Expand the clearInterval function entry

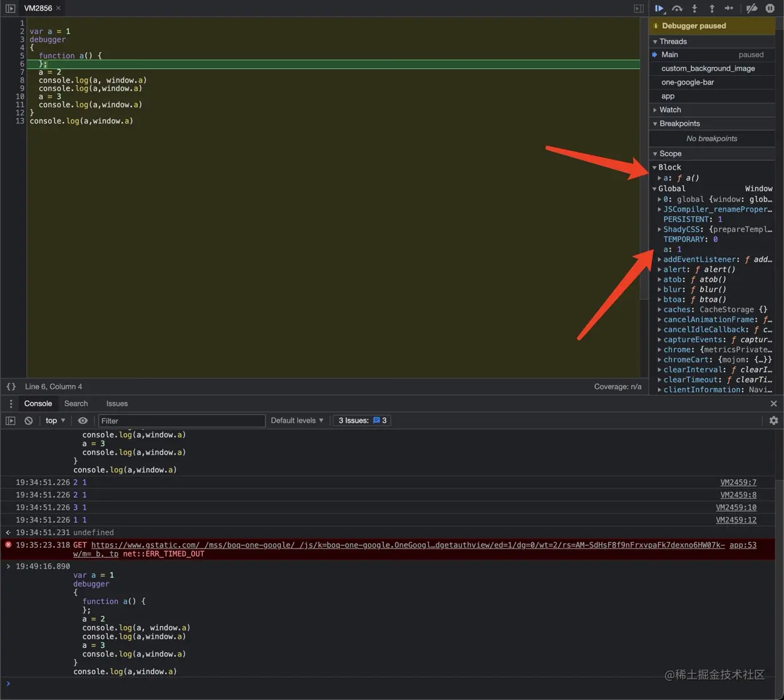click(x=659, y=369)
